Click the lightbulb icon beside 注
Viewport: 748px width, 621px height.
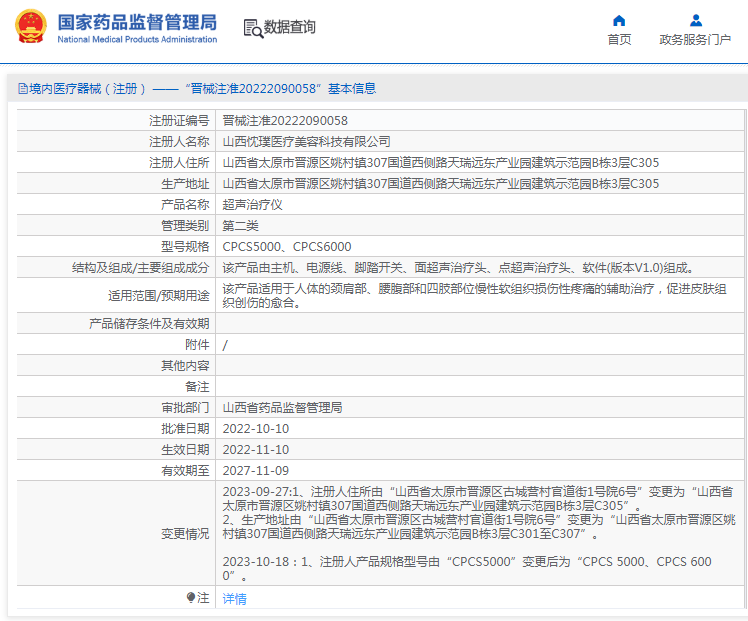(191, 598)
